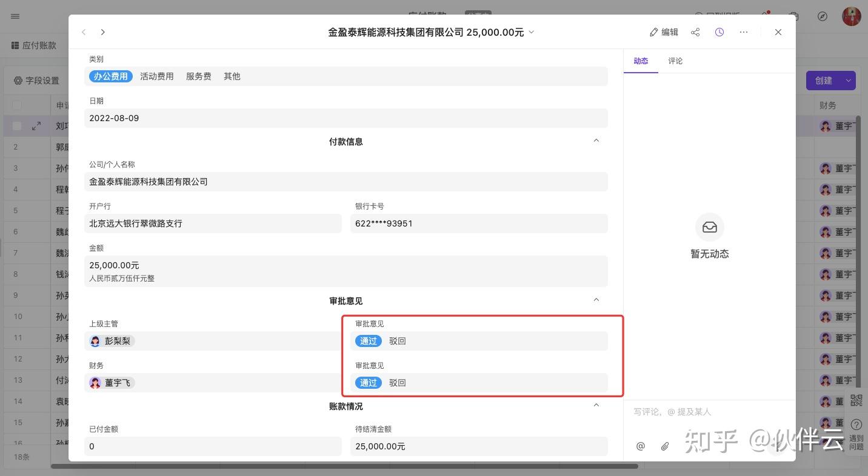Viewport: 868px width, 476px height.
Task: Go to next record arrow
Action: (103, 32)
